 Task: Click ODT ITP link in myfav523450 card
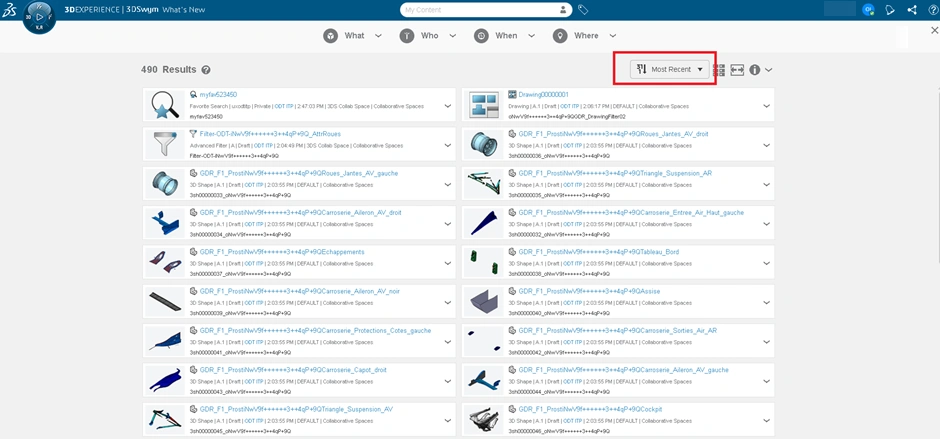click(x=285, y=106)
